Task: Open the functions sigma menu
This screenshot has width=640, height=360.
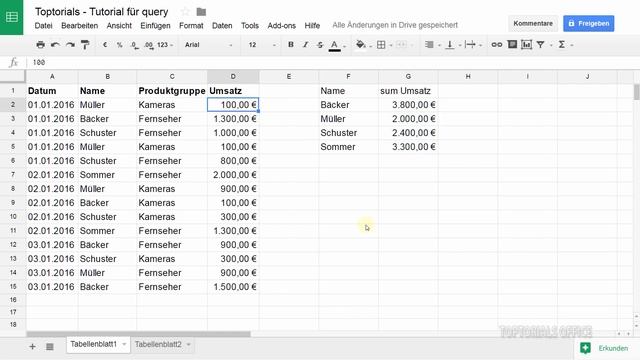Action: [562, 44]
